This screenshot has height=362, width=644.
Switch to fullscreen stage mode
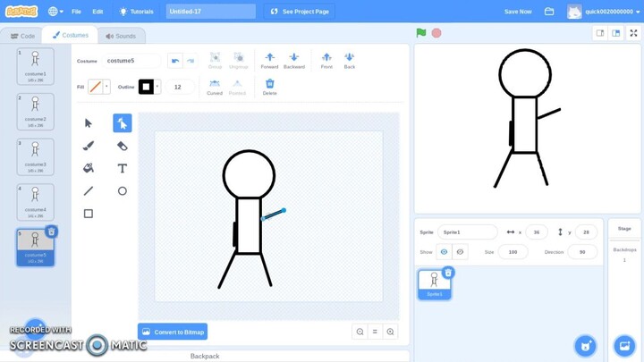[633, 33]
